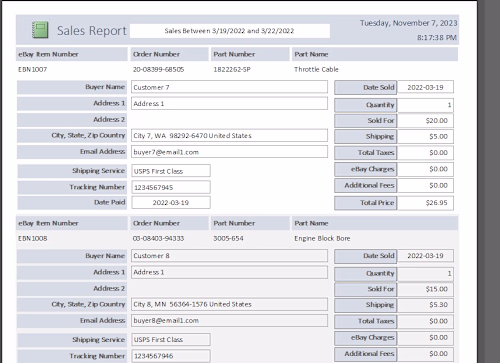Click the $20.00 Sold For value
Screen dimensions: 500x363
(425, 121)
